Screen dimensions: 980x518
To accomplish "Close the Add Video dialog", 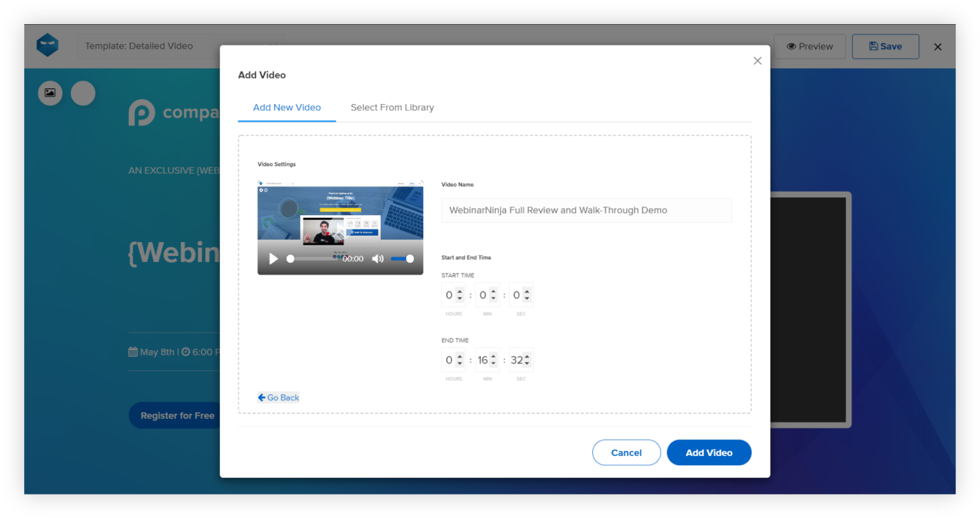I will (x=757, y=61).
